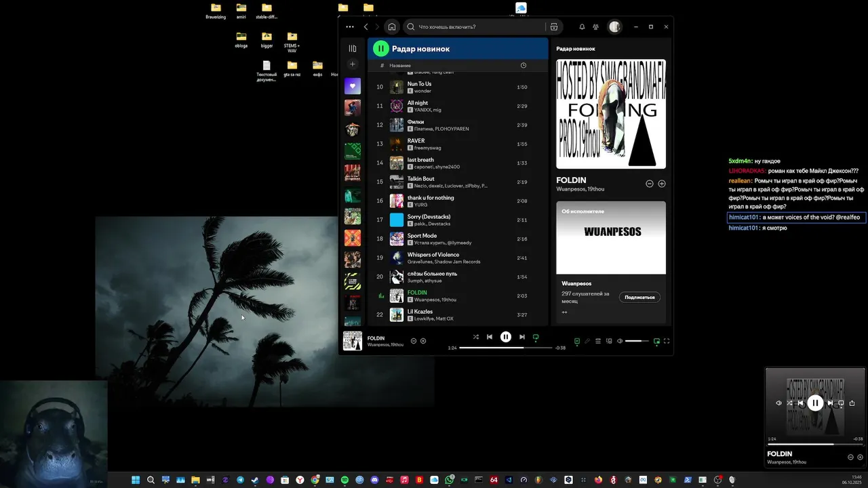
Task: Toggle Now Playing view in Spotify bottom bar
Action: 577,341
